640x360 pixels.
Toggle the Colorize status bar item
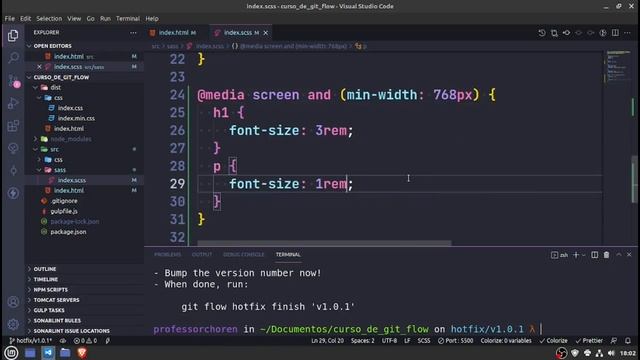pyautogui.click(x=553, y=340)
